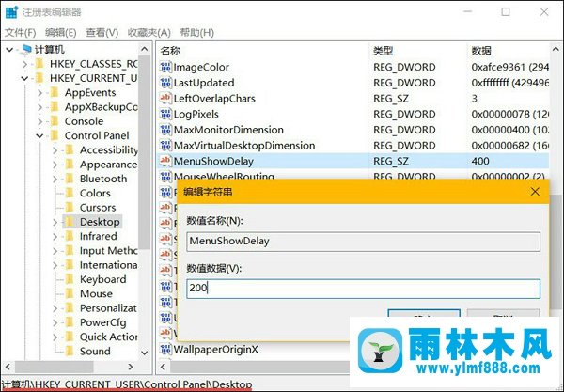Click the Mouse folder icon
The image size is (564, 392).
click(x=70, y=294)
